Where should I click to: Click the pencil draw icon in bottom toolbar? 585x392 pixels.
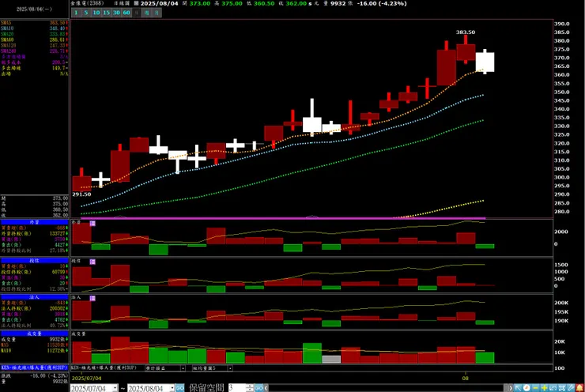tap(571, 388)
